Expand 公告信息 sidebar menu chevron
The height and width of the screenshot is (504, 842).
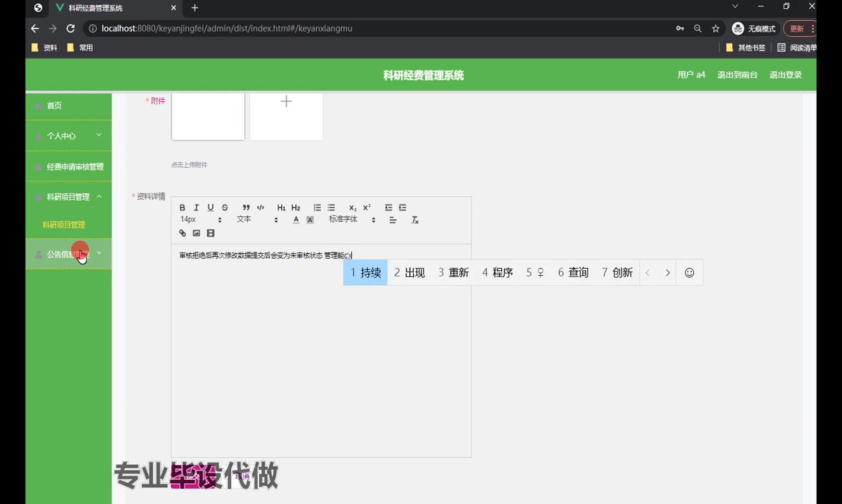click(x=99, y=253)
